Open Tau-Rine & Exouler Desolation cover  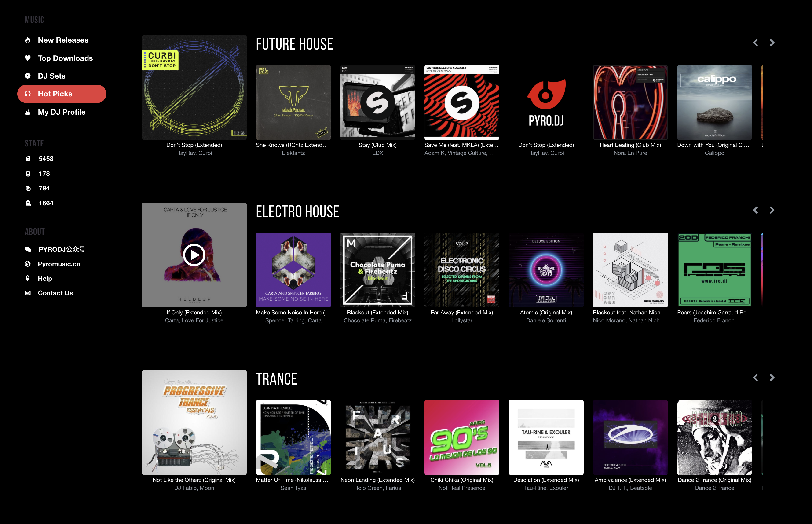pos(546,437)
